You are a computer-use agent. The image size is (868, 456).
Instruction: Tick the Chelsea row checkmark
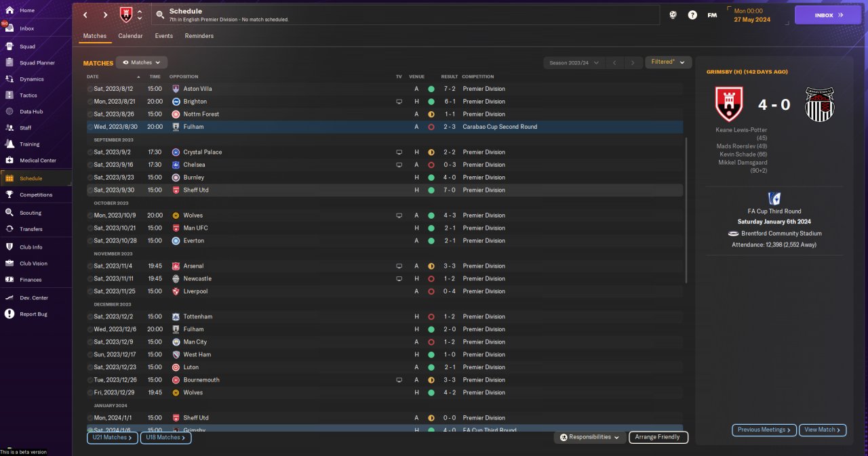coord(90,165)
